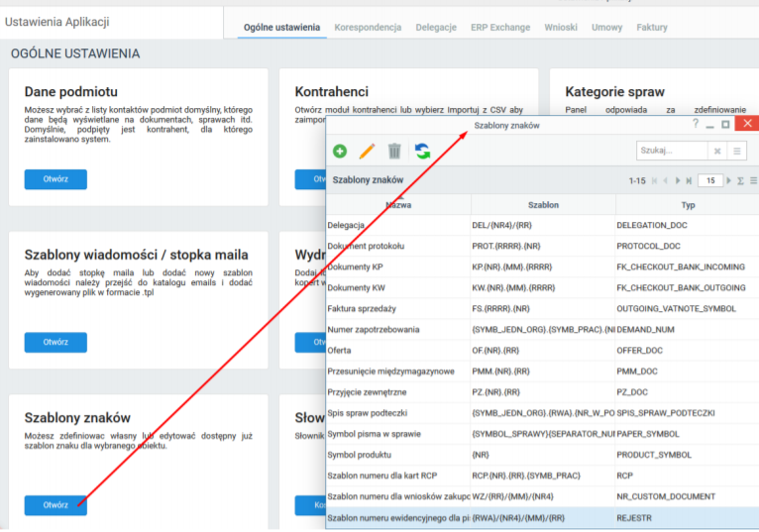Click the PRODUCT_SYMBOL type cell
The image size is (759, 532).
(x=688, y=455)
